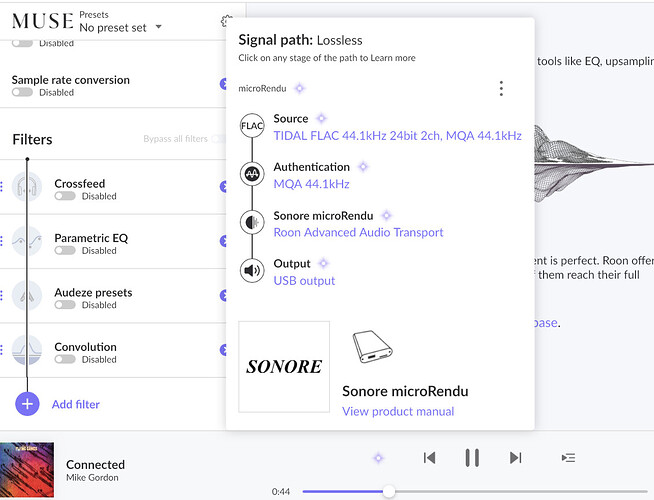The width and height of the screenshot is (654, 500).
Task: Click the output speaker icon
Action: pos(252,271)
